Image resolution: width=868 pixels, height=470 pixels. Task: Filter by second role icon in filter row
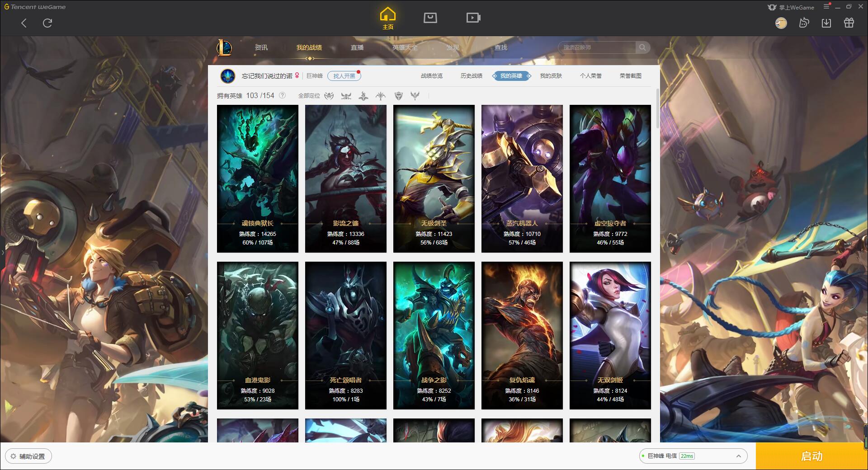[346, 96]
